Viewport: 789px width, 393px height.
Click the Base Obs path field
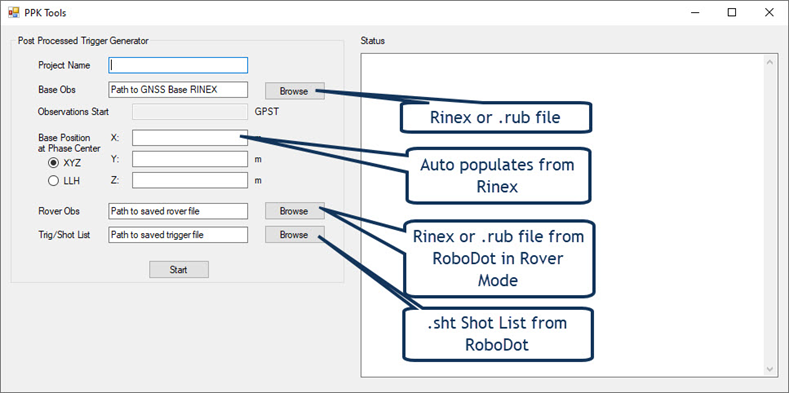(178, 90)
